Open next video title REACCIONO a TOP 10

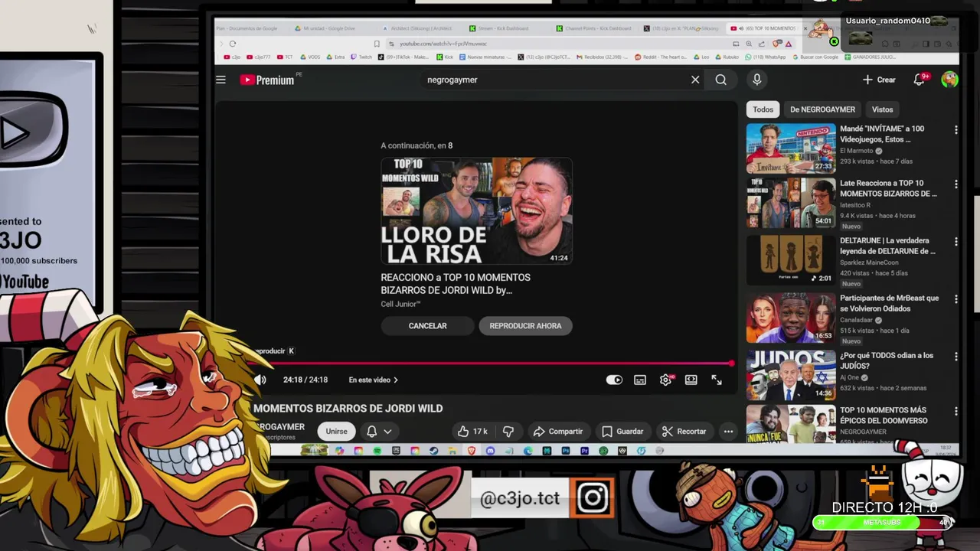point(456,284)
